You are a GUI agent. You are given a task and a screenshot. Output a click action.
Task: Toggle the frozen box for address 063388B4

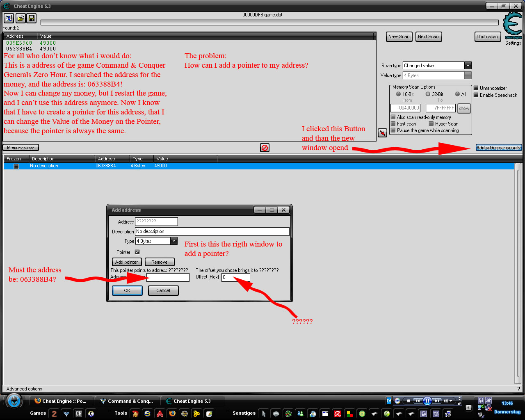16,166
